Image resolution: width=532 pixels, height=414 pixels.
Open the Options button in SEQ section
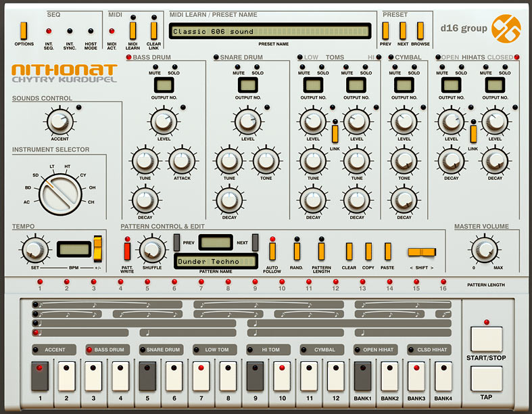pyautogui.click(x=24, y=31)
